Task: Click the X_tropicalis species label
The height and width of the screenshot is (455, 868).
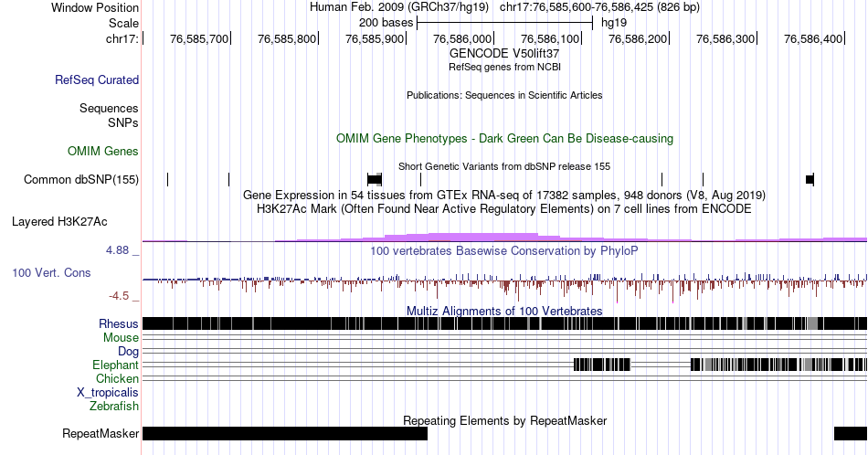Action: coord(108,393)
